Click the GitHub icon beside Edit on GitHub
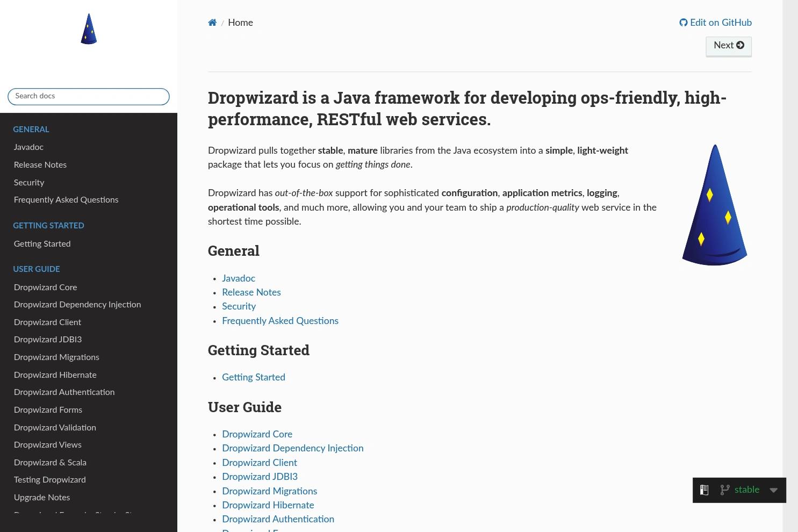 click(x=683, y=23)
